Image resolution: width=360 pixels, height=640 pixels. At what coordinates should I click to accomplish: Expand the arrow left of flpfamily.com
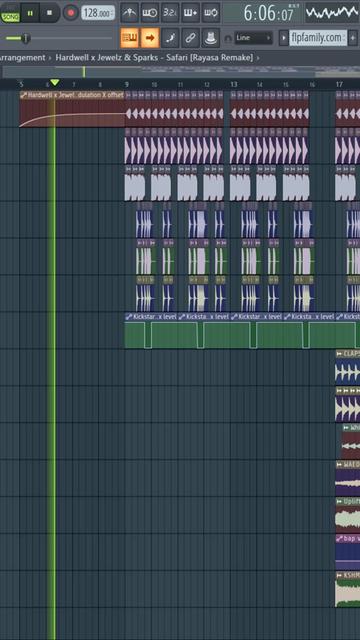284,38
